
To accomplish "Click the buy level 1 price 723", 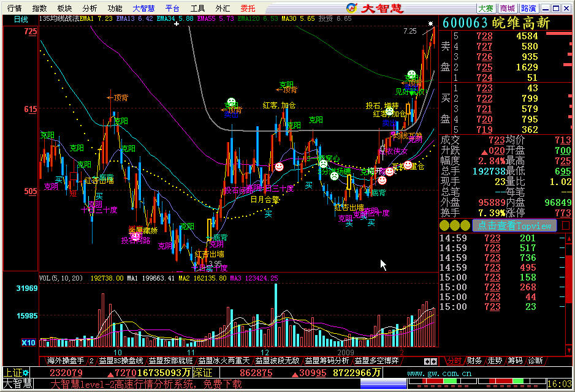I will point(484,88).
